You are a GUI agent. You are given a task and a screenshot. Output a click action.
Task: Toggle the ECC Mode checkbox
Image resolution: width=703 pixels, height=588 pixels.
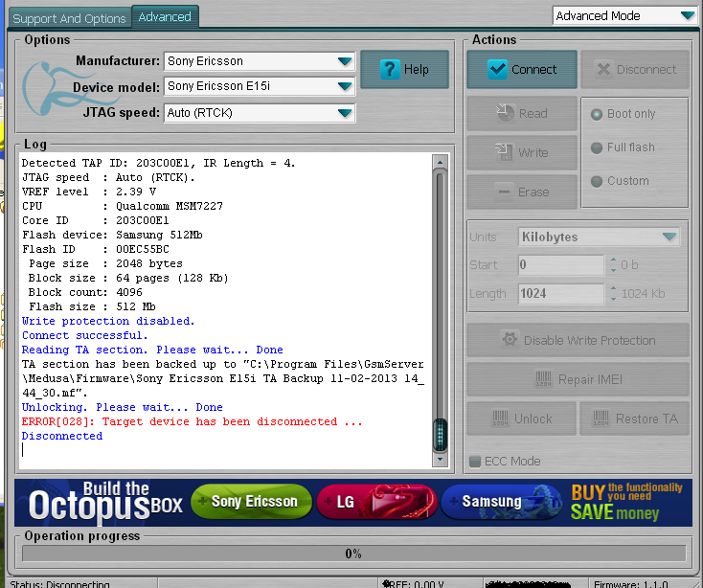point(475,462)
